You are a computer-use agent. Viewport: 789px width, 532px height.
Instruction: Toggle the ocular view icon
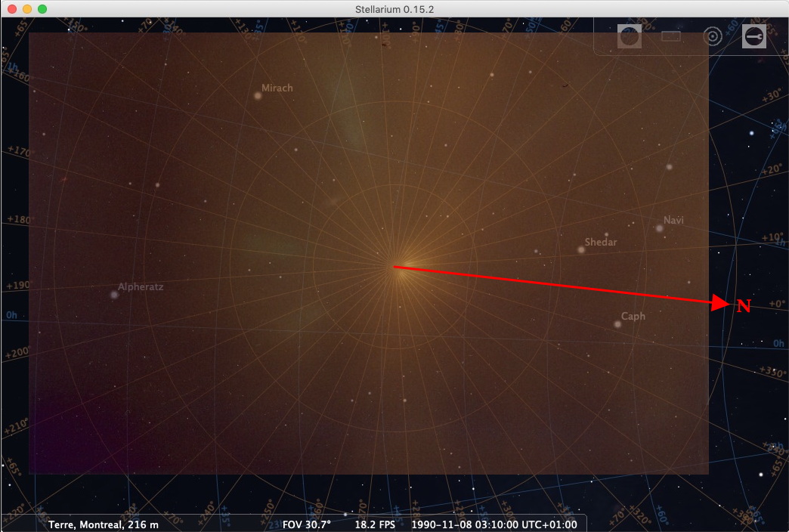629,36
